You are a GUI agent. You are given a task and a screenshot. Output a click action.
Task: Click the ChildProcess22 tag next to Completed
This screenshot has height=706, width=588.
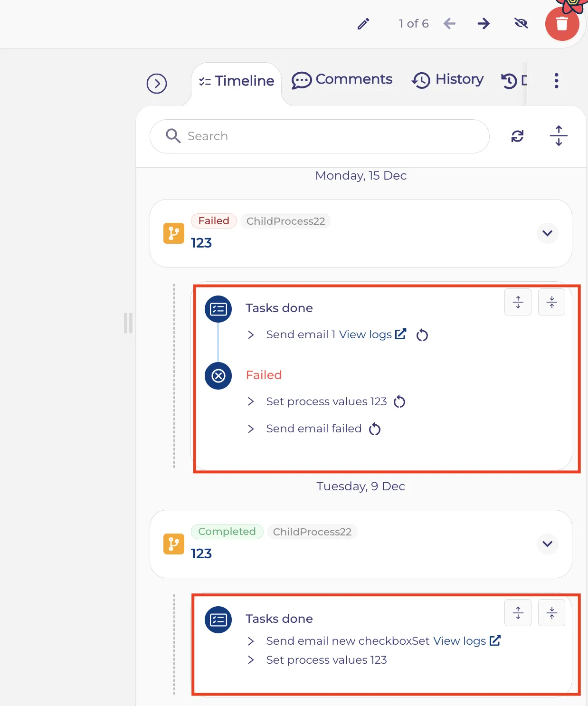(313, 532)
